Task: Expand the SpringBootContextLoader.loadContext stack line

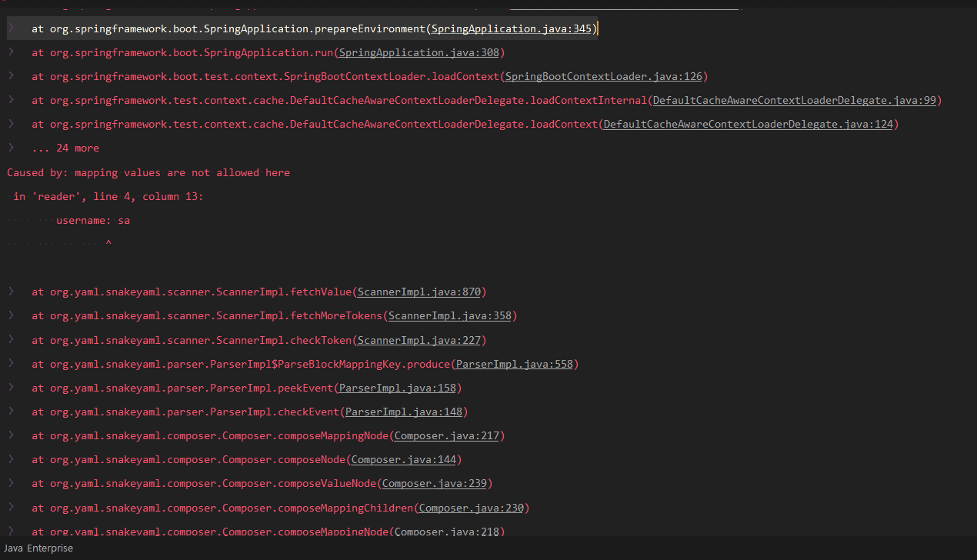Action: click(x=12, y=76)
